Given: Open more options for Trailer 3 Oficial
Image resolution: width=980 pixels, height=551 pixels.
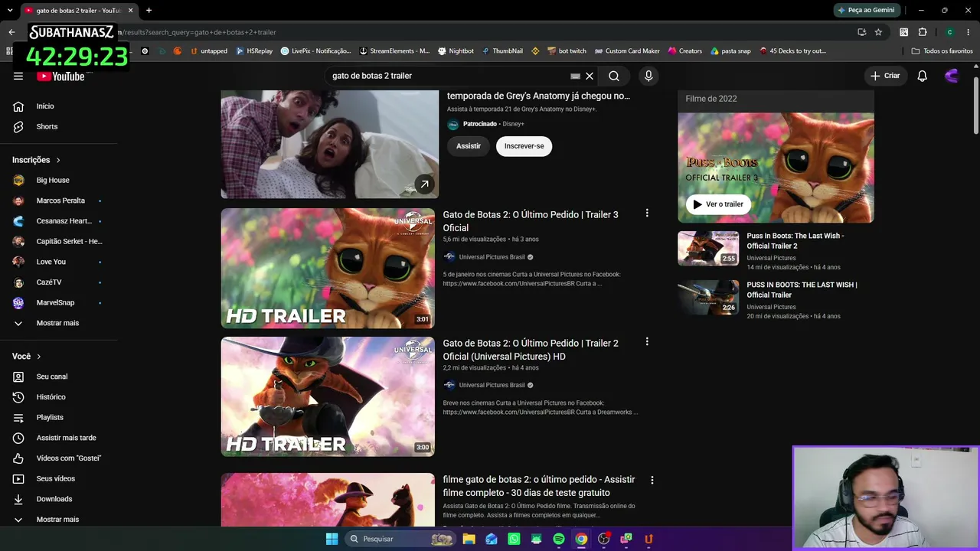Looking at the screenshot, I should coord(647,214).
